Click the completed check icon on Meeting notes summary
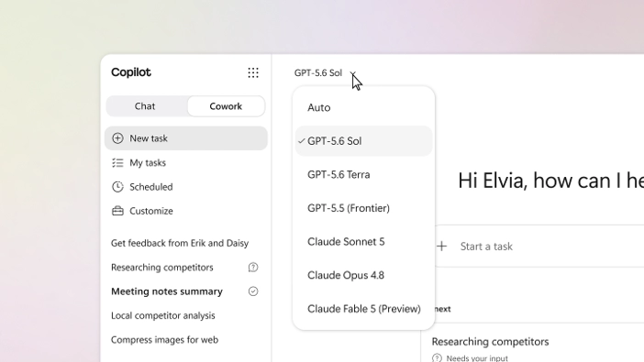This screenshot has width=644, height=362. pyautogui.click(x=253, y=291)
